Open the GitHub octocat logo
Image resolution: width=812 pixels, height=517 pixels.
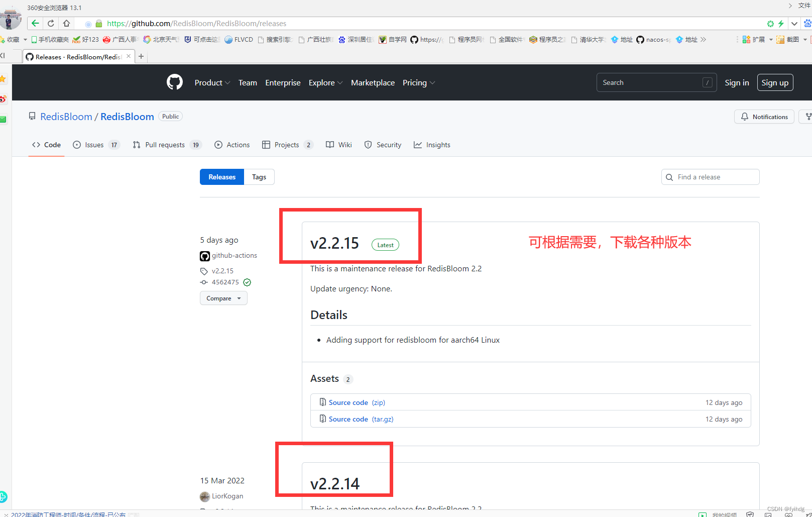[175, 82]
